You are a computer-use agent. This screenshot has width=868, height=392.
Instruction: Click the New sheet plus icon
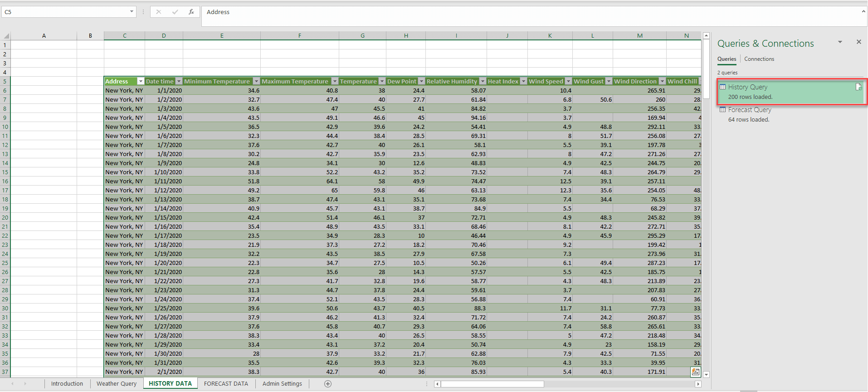(x=328, y=384)
